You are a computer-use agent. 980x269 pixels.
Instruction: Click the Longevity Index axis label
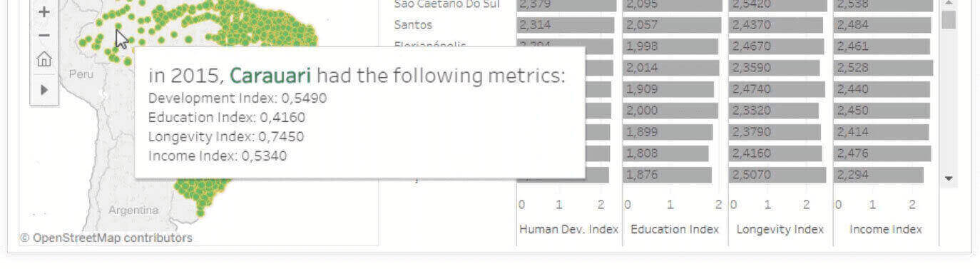pyautogui.click(x=780, y=229)
